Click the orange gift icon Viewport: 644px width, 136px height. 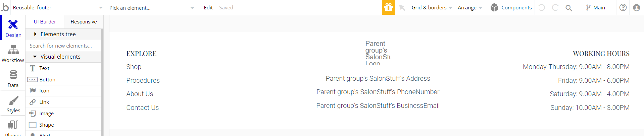pyautogui.click(x=388, y=7)
